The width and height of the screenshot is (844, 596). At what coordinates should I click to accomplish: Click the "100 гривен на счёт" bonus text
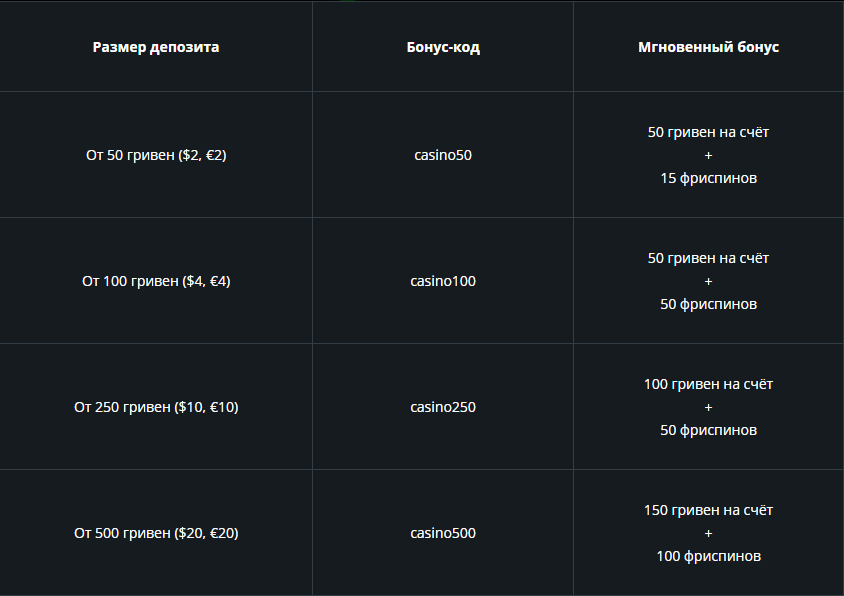(708, 384)
